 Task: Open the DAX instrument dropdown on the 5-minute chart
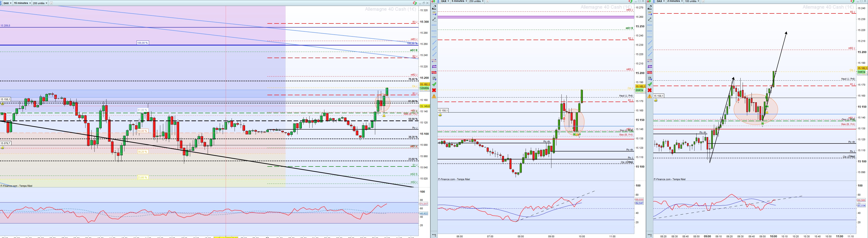(445, 1)
